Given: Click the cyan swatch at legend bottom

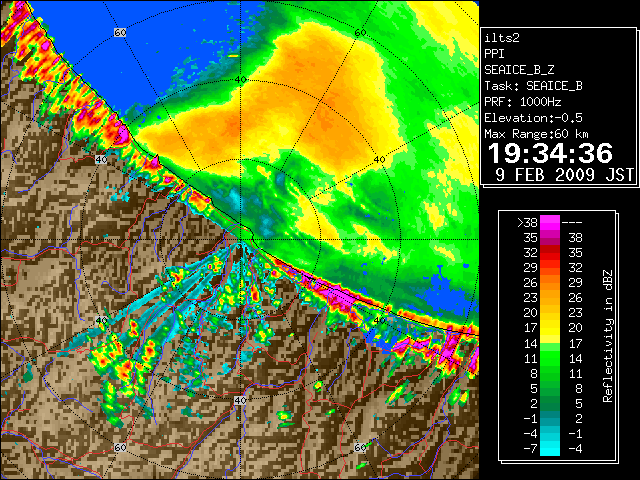Looking at the screenshot, I should click(x=550, y=448).
